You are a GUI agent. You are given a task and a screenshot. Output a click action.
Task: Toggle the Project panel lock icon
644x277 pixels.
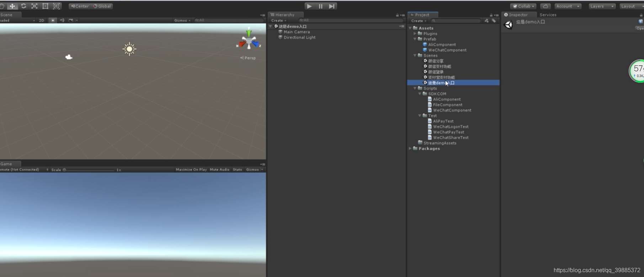(x=491, y=15)
